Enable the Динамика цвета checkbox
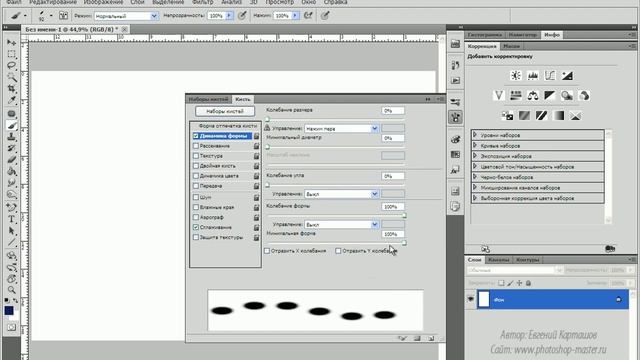This screenshot has height=360, width=640. click(x=196, y=176)
